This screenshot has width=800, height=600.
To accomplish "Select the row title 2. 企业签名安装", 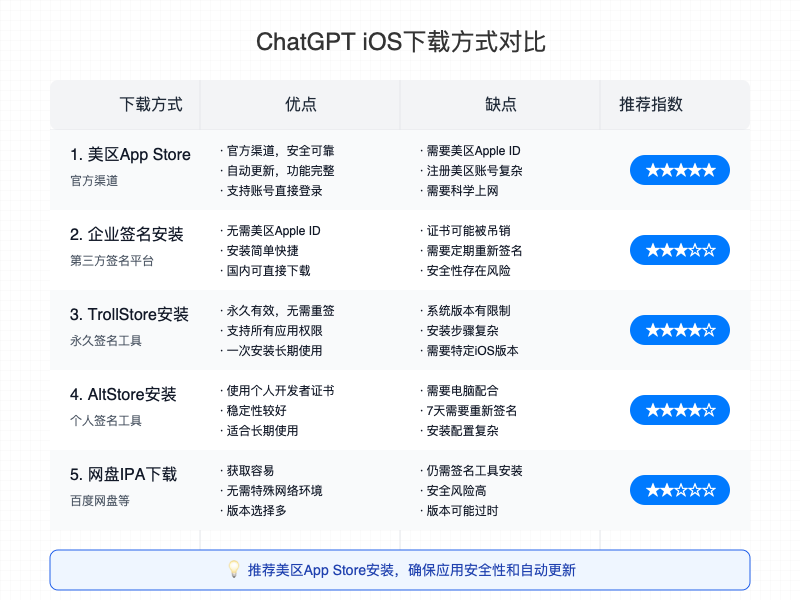I will pyautogui.click(x=127, y=234).
